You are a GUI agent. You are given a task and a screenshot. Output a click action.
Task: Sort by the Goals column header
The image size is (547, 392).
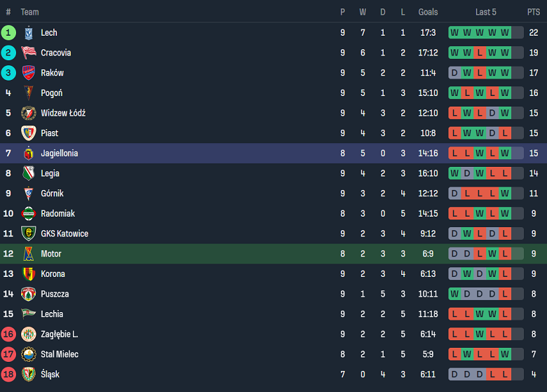coord(428,12)
